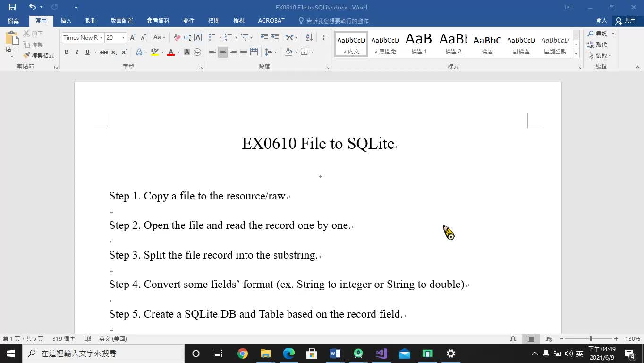644x363 pixels.
Task: Open the font name dropdown
Action: pos(101,37)
